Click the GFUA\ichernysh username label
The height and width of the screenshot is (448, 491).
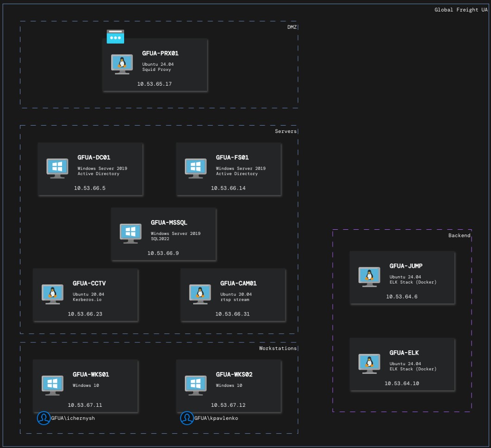tap(73, 418)
